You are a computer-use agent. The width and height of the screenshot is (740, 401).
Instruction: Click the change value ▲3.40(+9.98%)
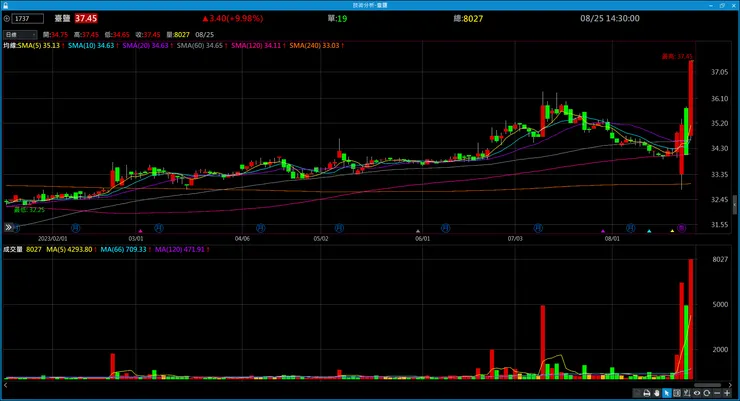232,18
